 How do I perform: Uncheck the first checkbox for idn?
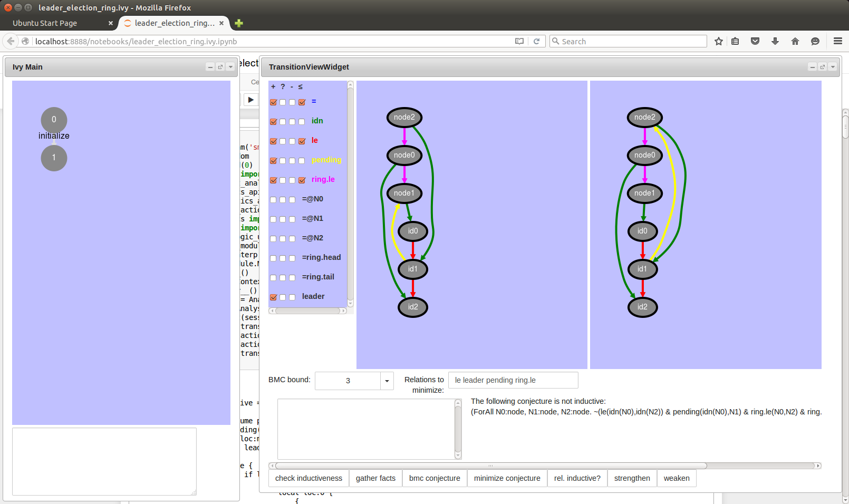click(x=273, y=122)
